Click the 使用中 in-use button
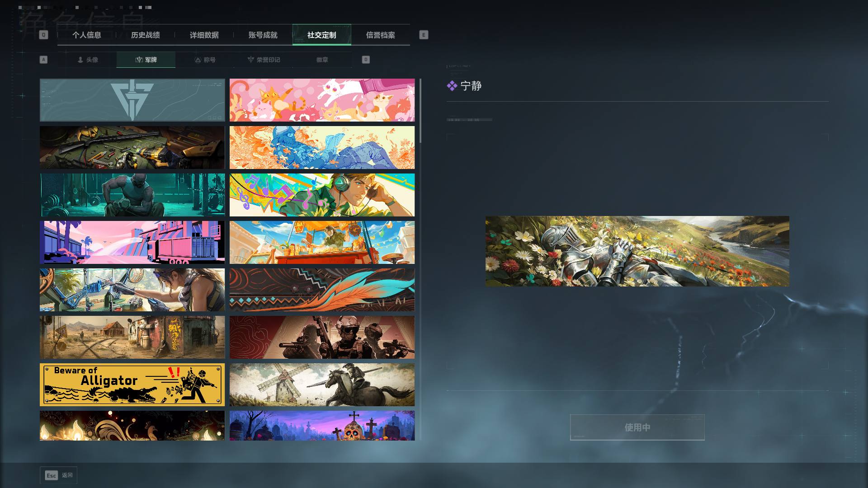The image size is (868, 488). point(637,427)
